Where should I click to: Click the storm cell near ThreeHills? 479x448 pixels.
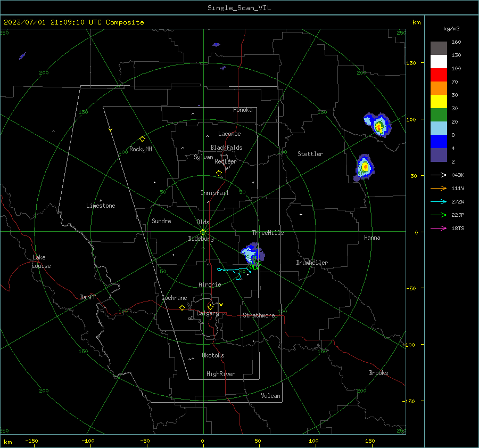pos(253,253)
